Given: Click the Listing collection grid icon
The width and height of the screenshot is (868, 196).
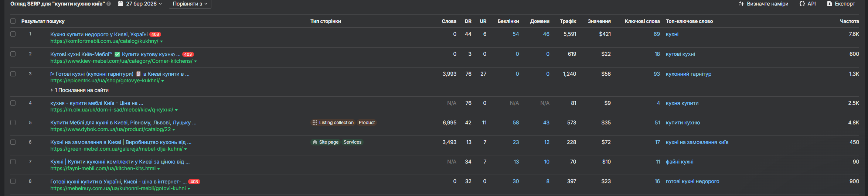Looking at the screenshot, I should click(x=315, y=123).
